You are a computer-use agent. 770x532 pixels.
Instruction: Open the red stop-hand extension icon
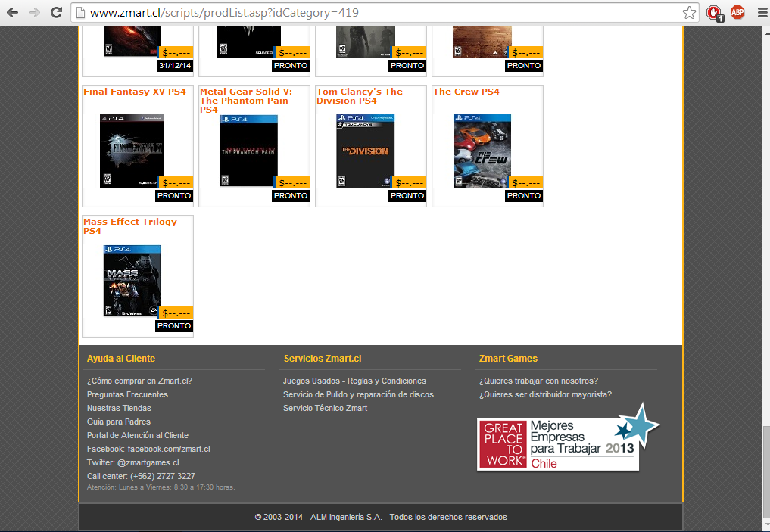click(715, 13)
